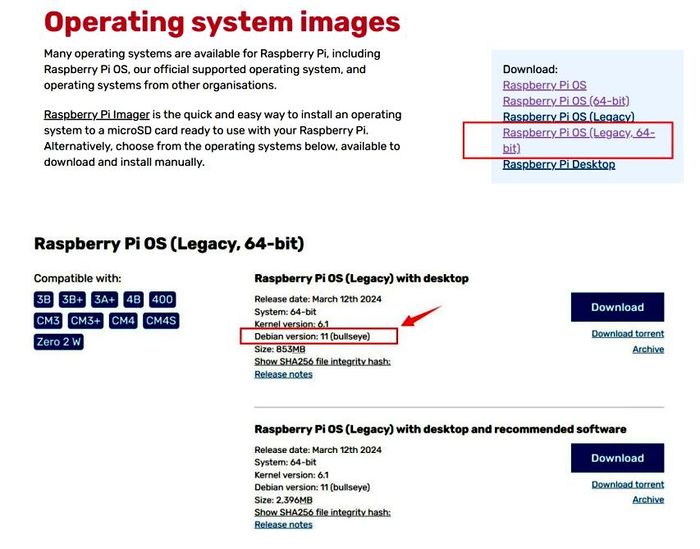700x549 pixels.
Task: Click the 3B compatibility badge
Action: (44, 299)
